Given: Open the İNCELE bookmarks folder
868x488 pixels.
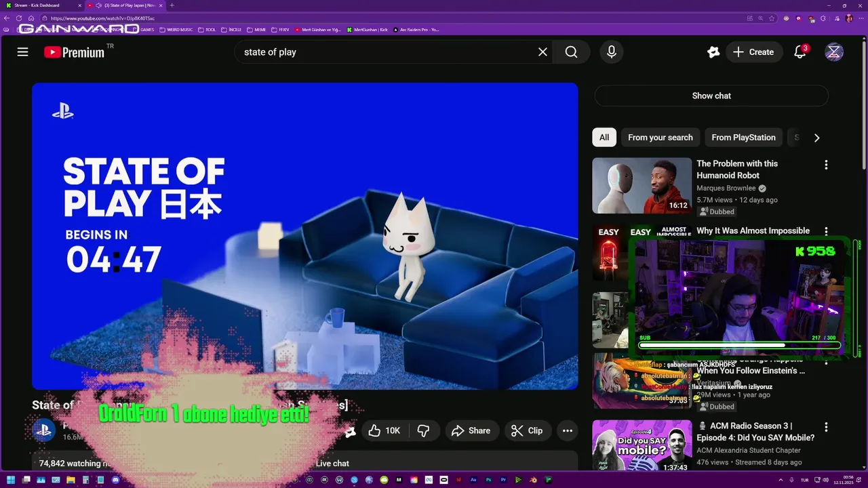Looking at the screenshot, I should tap(231, 30).
